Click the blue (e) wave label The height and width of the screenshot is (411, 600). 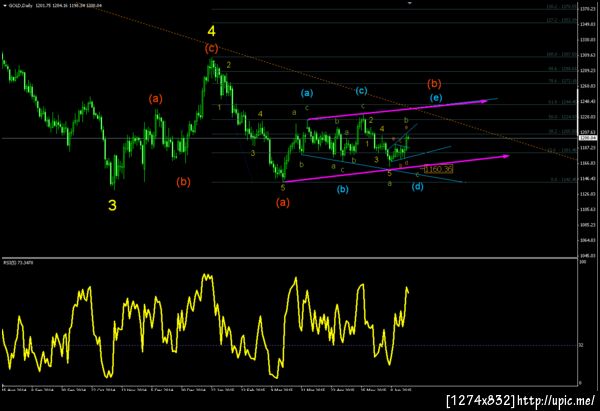tap(436, 98)
